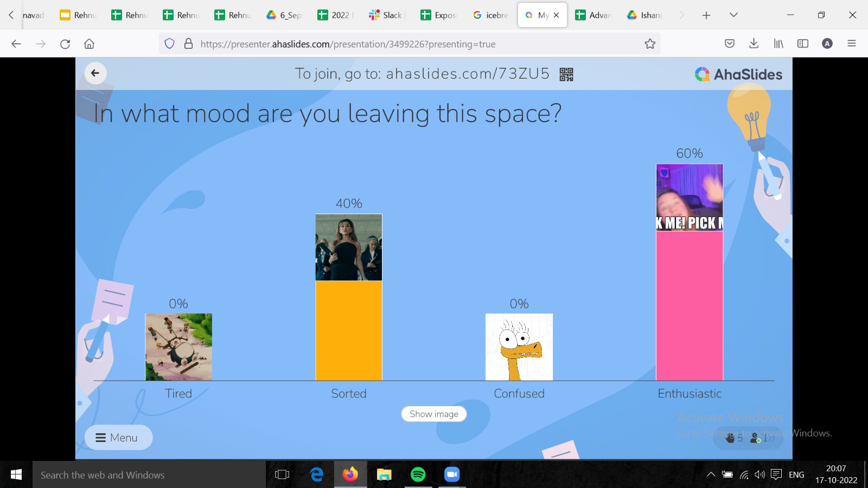Click the browser Back navigation arrow
This screenshot has width=868, height=488.
[x=16, y=44]
